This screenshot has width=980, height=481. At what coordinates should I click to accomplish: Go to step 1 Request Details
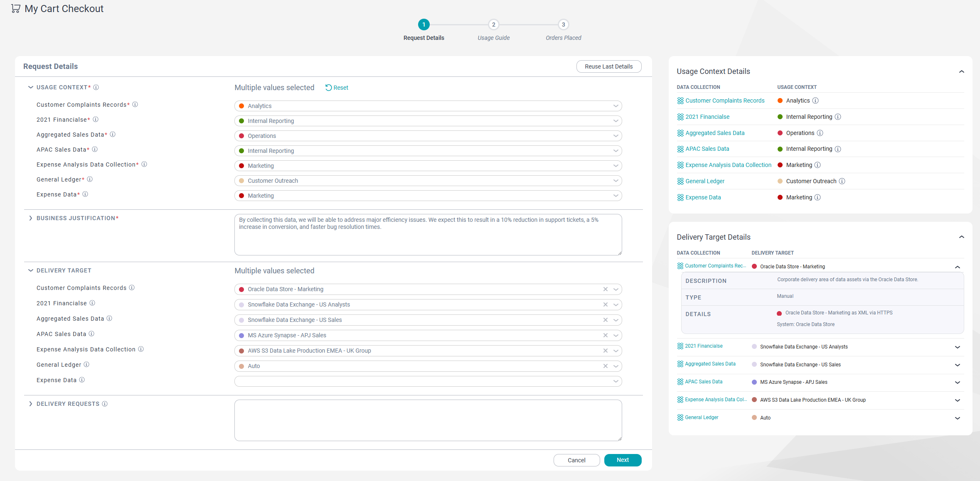424,25
